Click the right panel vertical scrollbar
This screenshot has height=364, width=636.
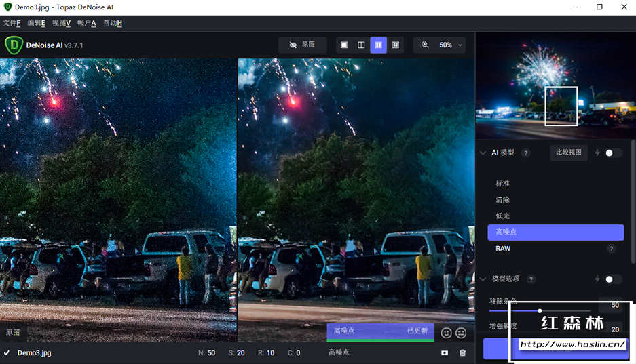(633, 203)
